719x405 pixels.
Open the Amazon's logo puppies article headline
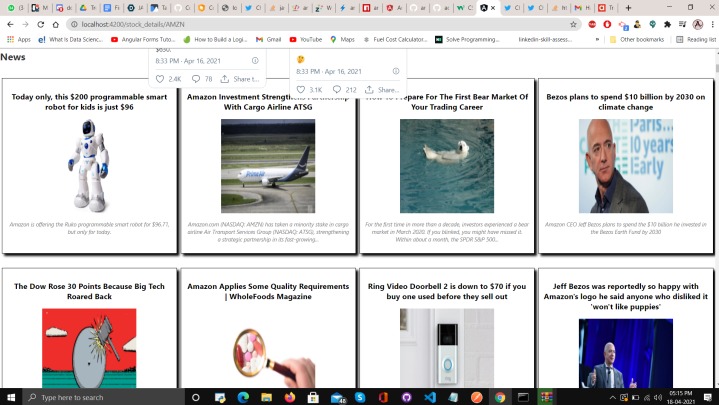point(625,296)
